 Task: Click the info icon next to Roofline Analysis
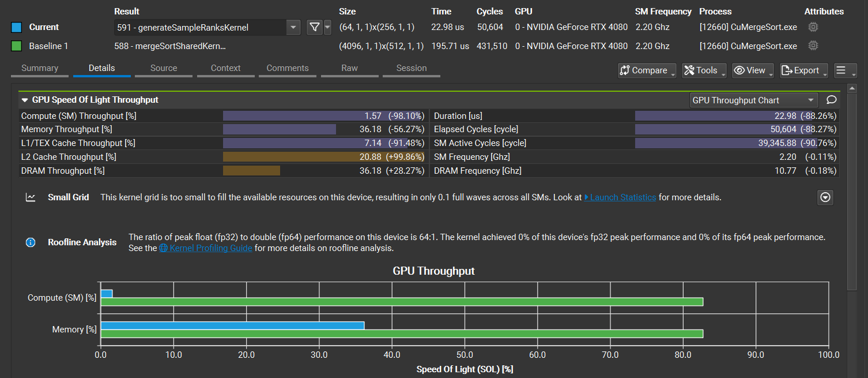[x=30, y=242]
